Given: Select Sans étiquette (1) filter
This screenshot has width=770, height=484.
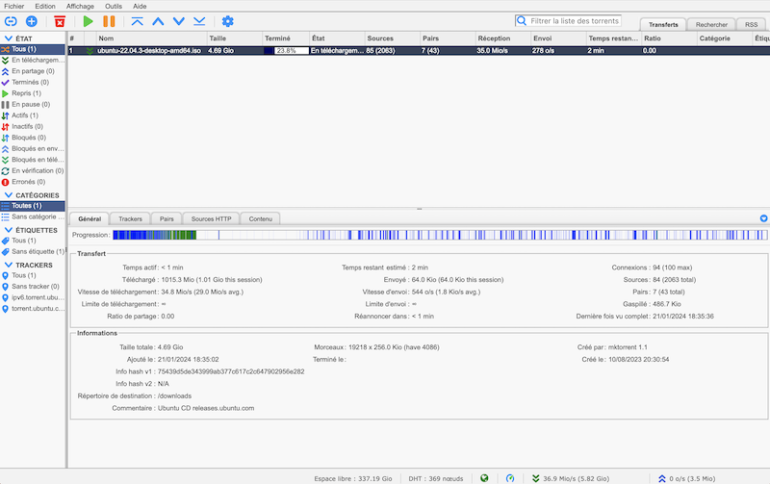Looking at the screenshot, I should pos(32,251).
